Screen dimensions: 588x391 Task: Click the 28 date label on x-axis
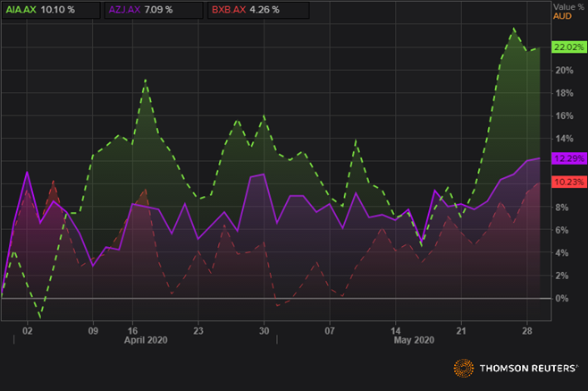pyautogui.click(x=527, y=331)
